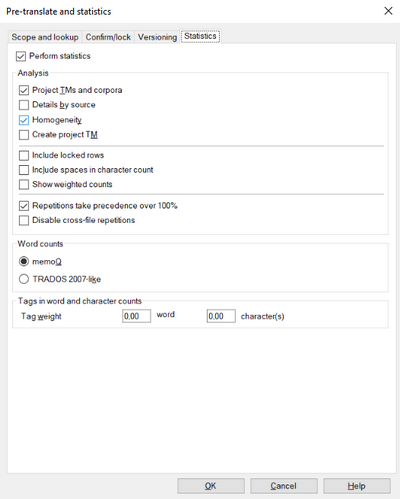Screen dimensions: 400x499
Task: Select the memoQ word count radio button
Action: tap(24, 261)
